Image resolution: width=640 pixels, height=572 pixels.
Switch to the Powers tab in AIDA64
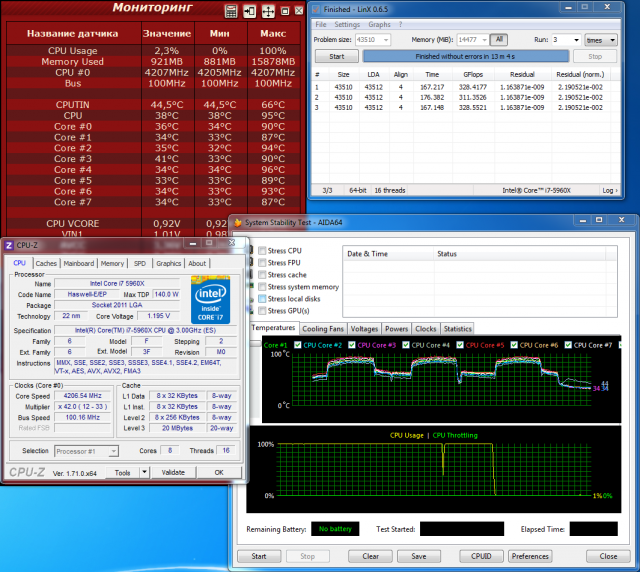pyautogui.click(x=396, y=329)
